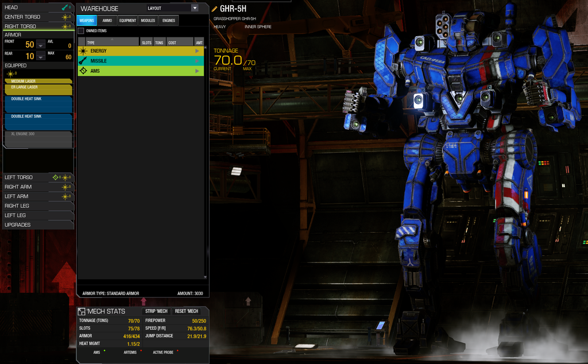Click the Armor 416/434 stat value
Screen dimensions: 588x364
pos(131,336)
